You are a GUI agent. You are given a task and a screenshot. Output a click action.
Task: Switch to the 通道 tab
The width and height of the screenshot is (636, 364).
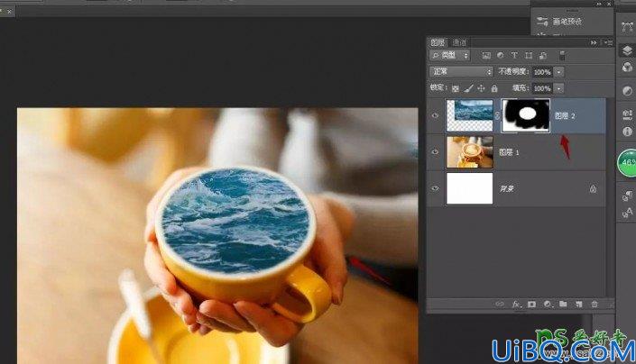(459, 42)
